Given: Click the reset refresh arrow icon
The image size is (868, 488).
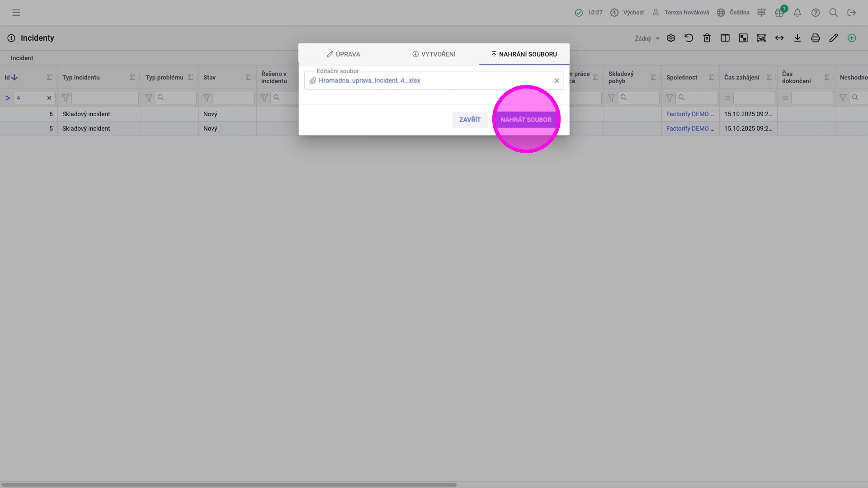Looking at the screenshot, I should click(689, 38).
